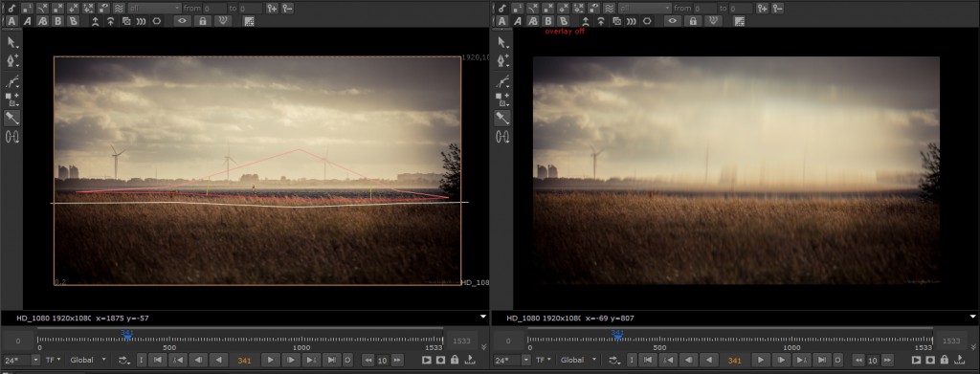This screenshot has width=980, height=374.
Task: Toggle the eye visibility button in left viewer
Action: tap(182, 21)
